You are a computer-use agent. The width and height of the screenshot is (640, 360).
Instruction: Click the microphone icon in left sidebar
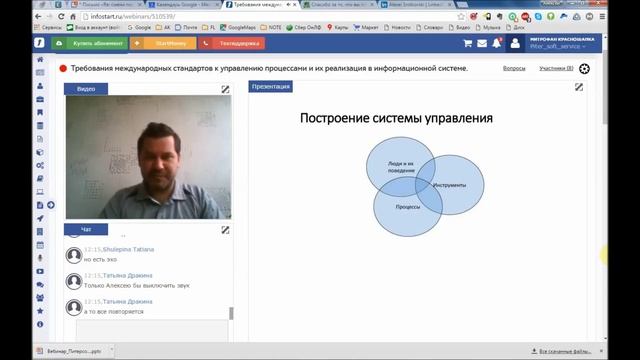40,258
